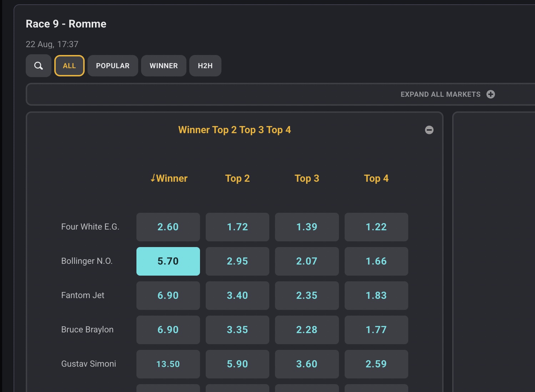
Task: Pick Bruce Braylon winner odds 6.90
Action: click(x=168, y=330)
